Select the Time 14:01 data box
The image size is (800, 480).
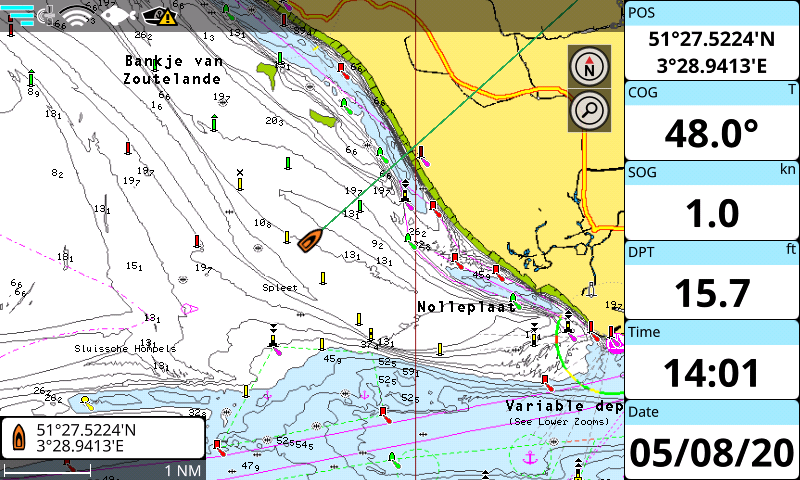point(712,360)
